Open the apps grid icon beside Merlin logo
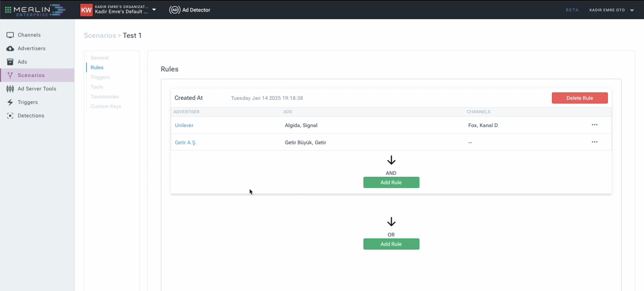Image resolution: width=644 pixels, height=291 pixels. tap(8, 10)
